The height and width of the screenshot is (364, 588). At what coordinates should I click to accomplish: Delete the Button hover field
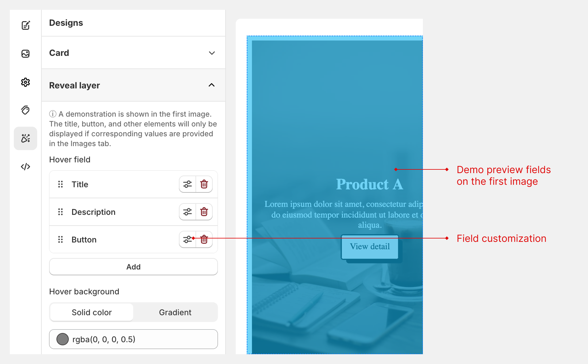204,239
